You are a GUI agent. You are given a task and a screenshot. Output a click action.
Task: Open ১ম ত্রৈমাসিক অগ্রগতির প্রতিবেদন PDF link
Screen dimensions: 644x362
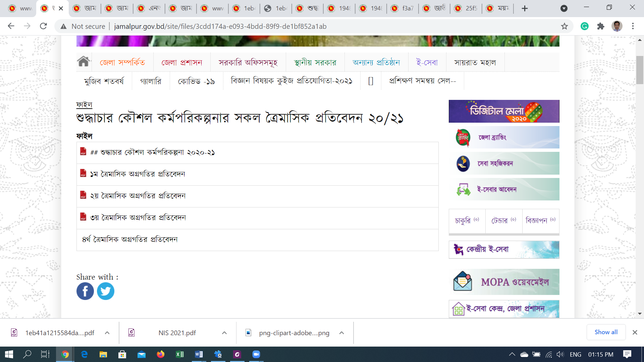point(138,174)
